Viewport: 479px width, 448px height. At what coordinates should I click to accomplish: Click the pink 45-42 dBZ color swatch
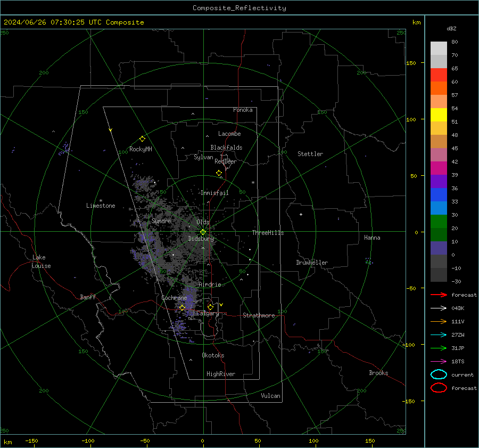[439, 154]
